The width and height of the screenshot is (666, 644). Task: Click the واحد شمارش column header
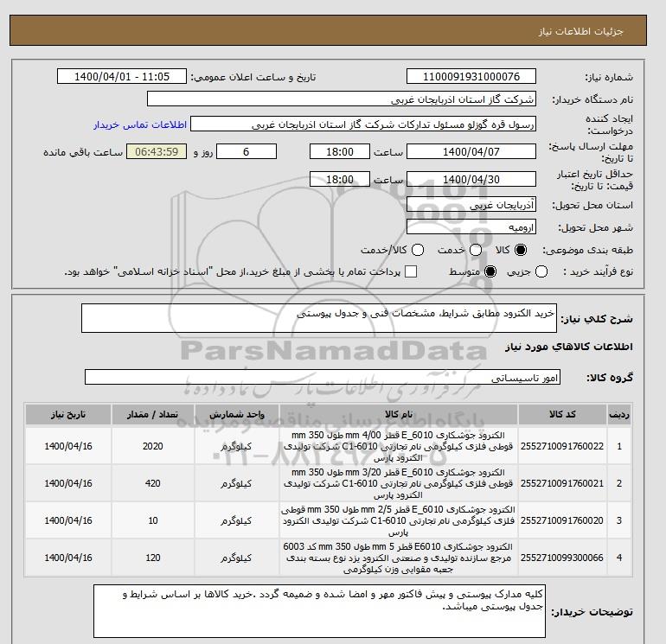coord(237,414)
